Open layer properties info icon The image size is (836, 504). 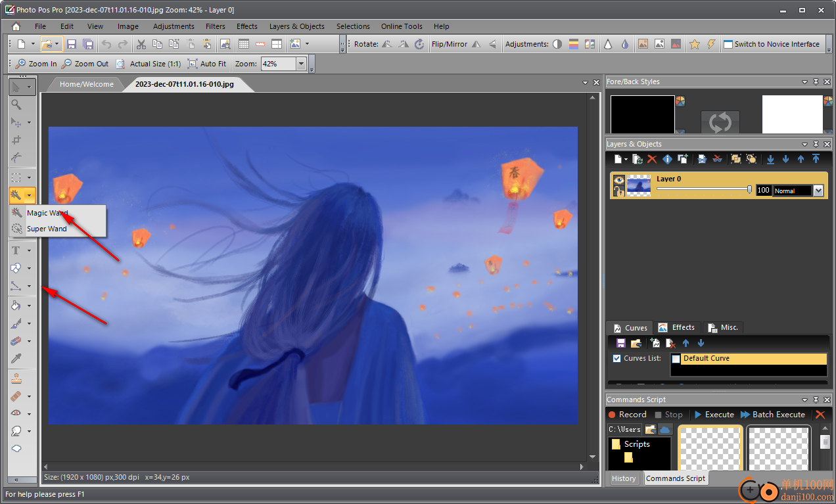(667, 159)
